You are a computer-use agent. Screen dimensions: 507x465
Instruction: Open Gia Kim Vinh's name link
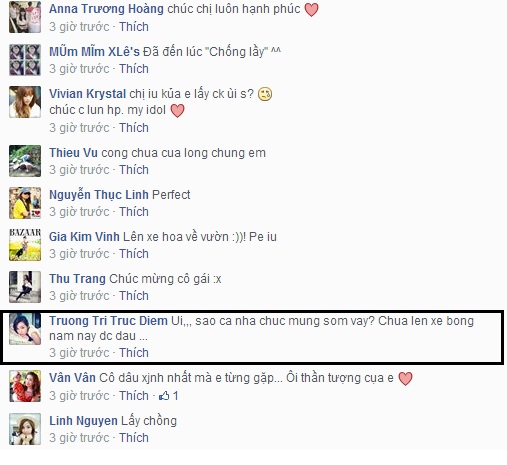pyautogui.click(x=84, y=237)
